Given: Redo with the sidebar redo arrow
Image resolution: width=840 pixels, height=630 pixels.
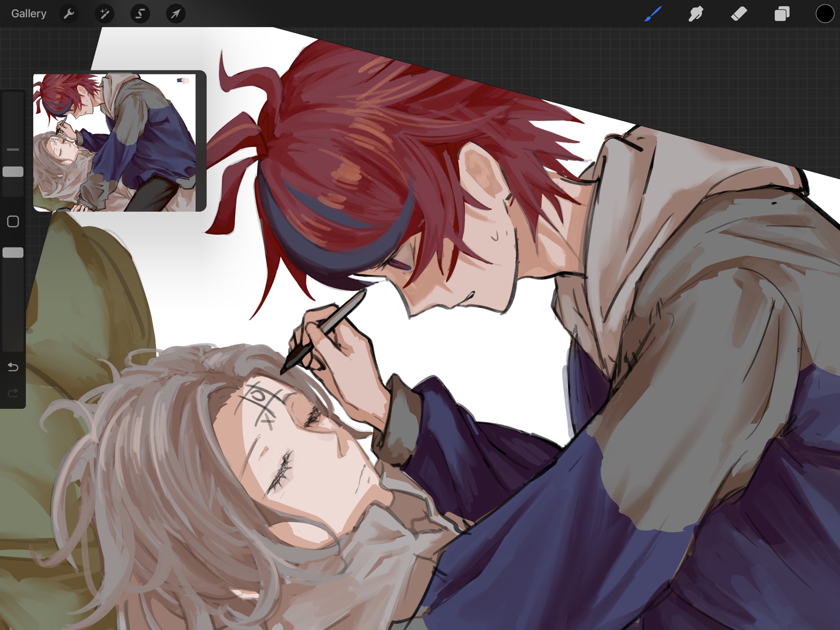Looking at the screenshot, I should (x=13, y=393).
